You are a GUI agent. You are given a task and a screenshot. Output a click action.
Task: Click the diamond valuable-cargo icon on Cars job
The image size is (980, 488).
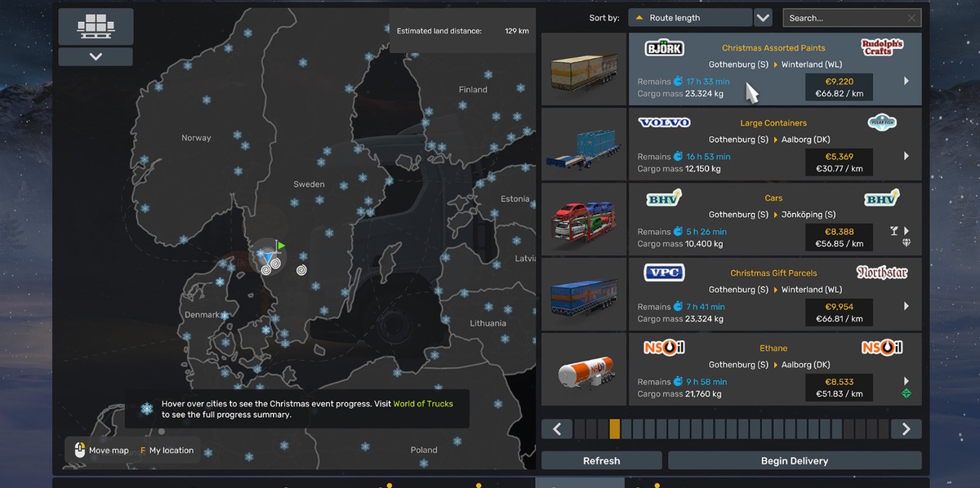[x=906, y=243]
